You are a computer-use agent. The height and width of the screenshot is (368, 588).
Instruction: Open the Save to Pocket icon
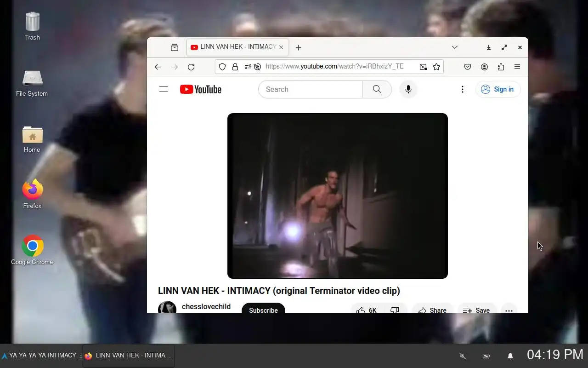pyautogui.click(x=468, y=67)
